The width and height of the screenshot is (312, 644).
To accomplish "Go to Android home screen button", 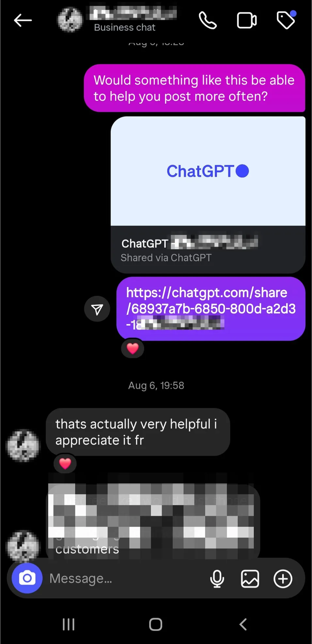I will pyautogui.click(x=156, y=624).
